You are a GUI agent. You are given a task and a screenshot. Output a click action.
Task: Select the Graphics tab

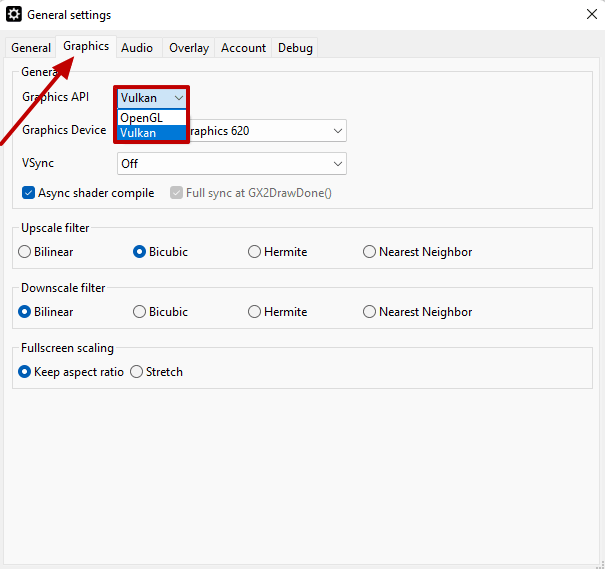click(x=86, y=46)
